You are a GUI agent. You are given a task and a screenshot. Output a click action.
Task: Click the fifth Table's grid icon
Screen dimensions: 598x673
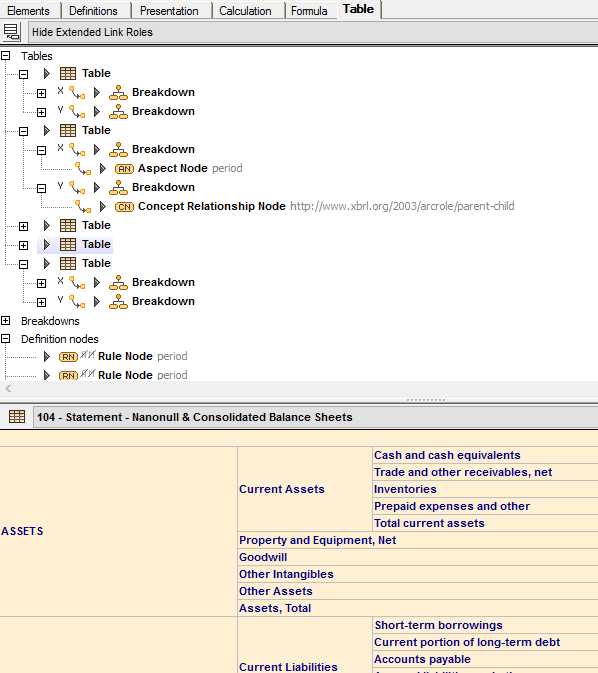tap(68, 264)
